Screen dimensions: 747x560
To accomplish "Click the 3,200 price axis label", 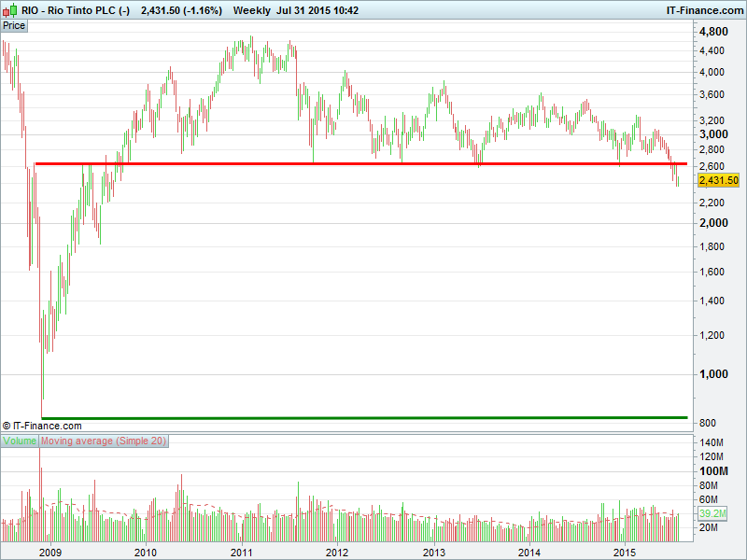I will click(712, 120).
